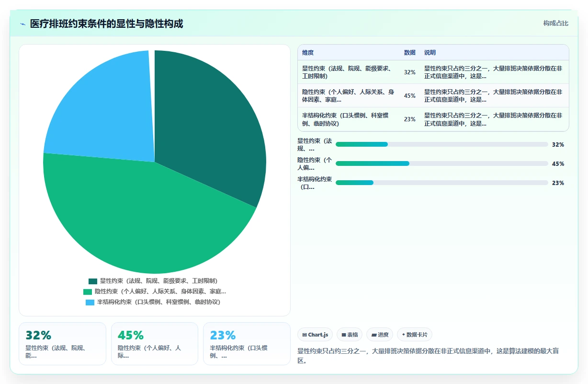The height and width of the screenshot is (384, 588).
Task: Click the 半结构化约束 23% progress bar
Action: 442,183
